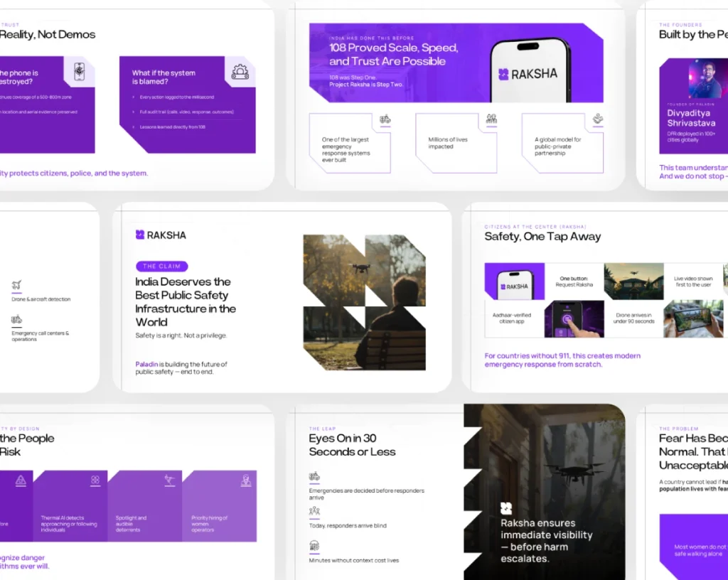The height and width of the screenshot is (580, 728).
Task: Click the icon on the 'Spotlight and audible deterrents' card
Action: (170, 480)
